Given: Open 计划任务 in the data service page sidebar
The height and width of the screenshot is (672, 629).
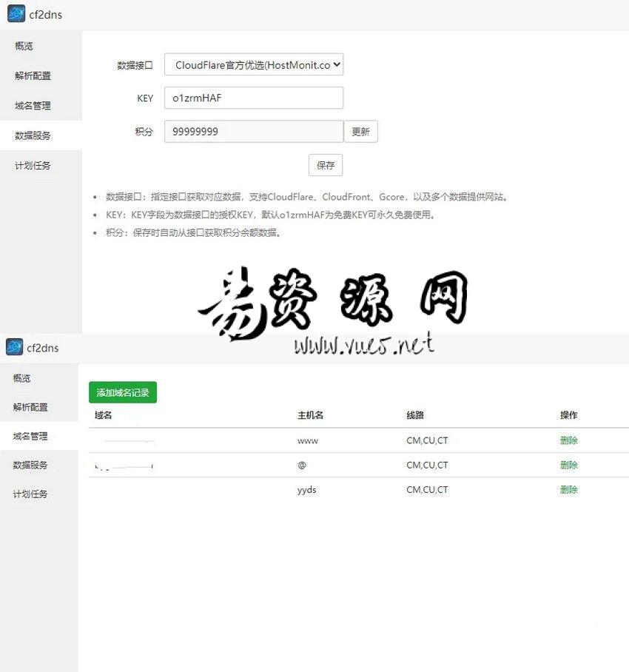Looking at the screenshot, I should point(33,166).
